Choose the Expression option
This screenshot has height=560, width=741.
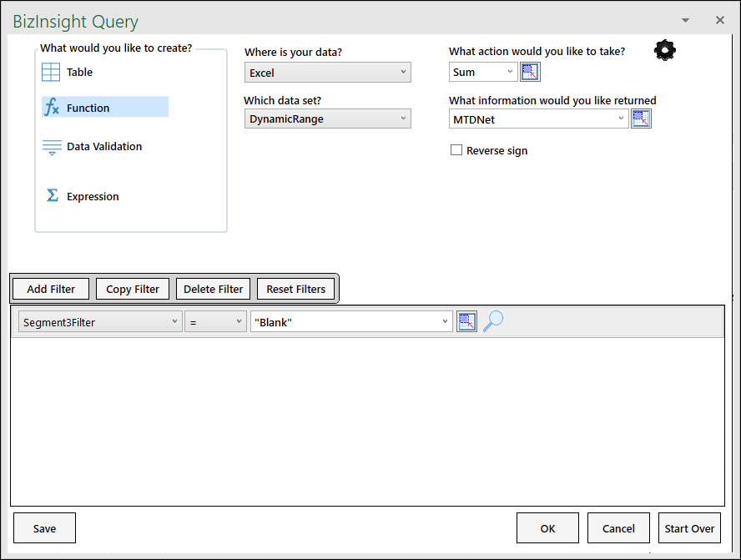point(83,196)
